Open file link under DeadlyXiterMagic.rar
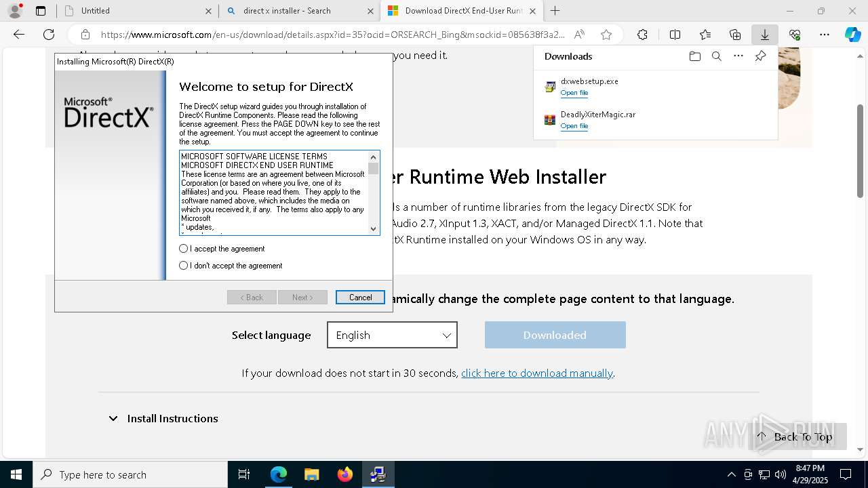The height and width of the screenshot is (488, 868). [x=574, y=126]
